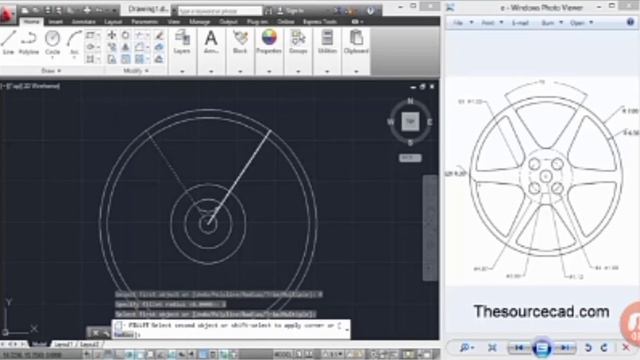Click the Help icon in AutoCAD title bar

(370, 11)
